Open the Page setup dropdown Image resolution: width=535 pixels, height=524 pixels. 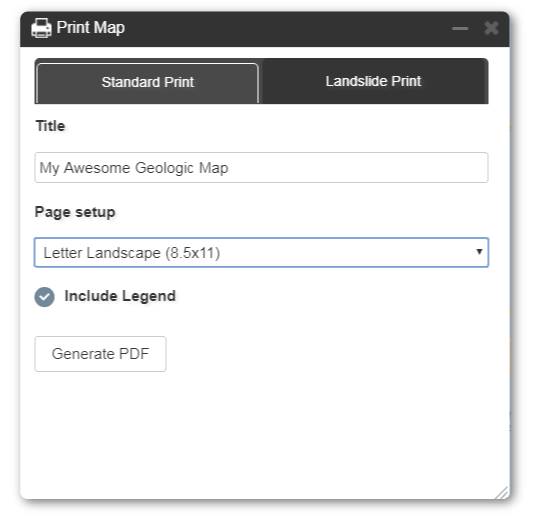click(x=261, y=252)
